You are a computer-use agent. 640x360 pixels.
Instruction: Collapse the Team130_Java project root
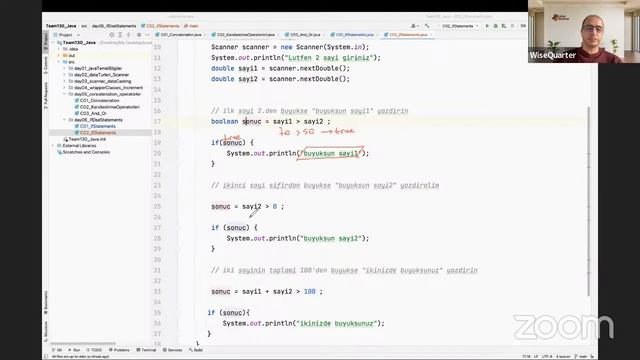click(x=53, y=42)
